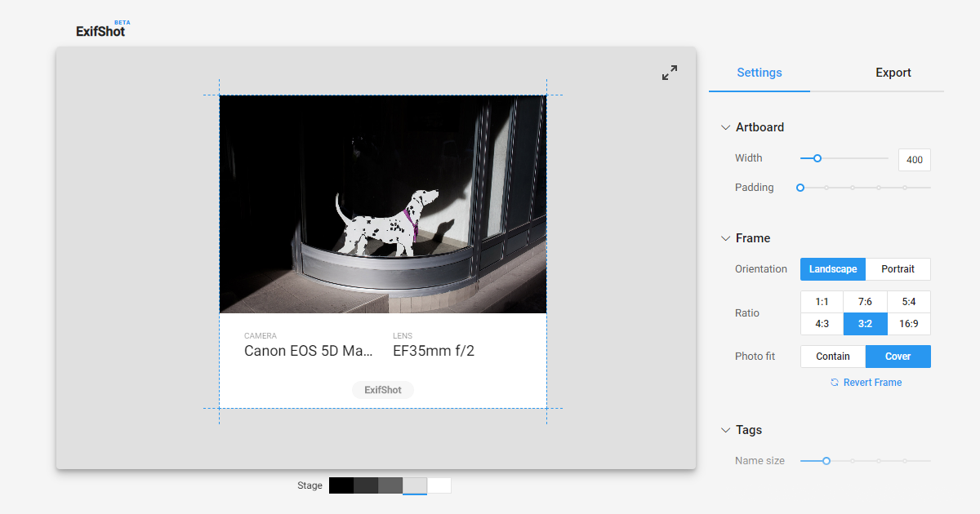Viewport: 980px width, 514px height.
Task: Set photo fit to Contain
Action: (x=832, y=356)
